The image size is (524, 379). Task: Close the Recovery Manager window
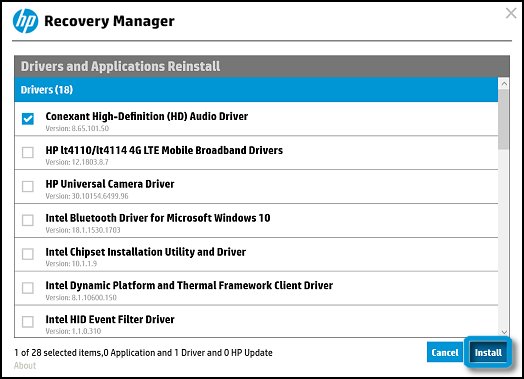(x=511, y=13)
